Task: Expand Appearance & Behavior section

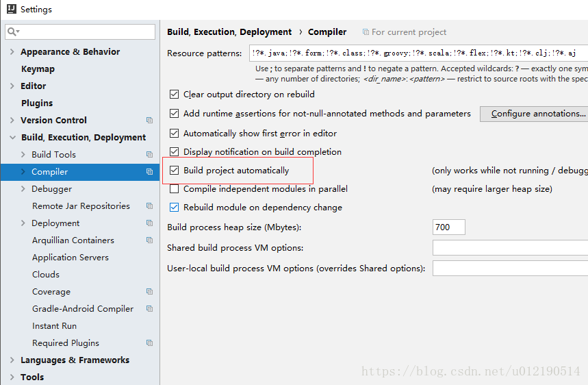Action: coord(12,52)
